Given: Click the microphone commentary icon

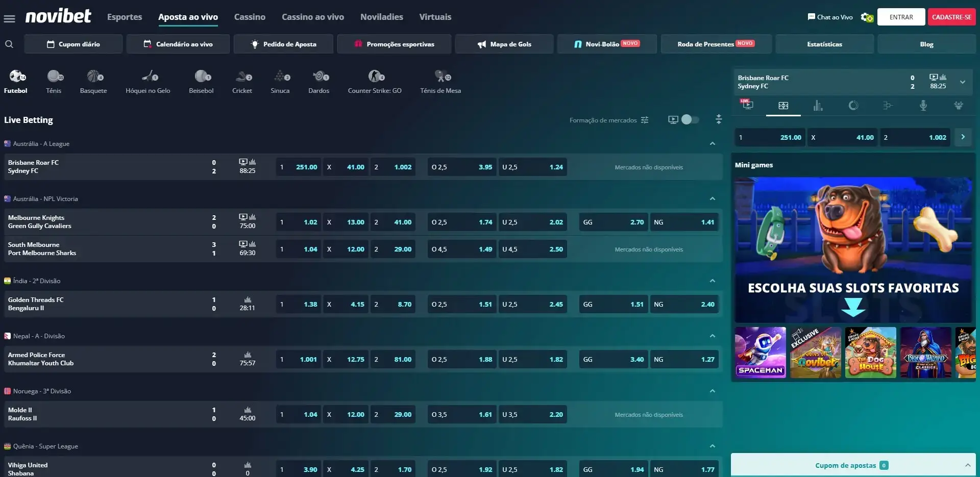Looking at the screenshot, I should [x=923, y=106].
